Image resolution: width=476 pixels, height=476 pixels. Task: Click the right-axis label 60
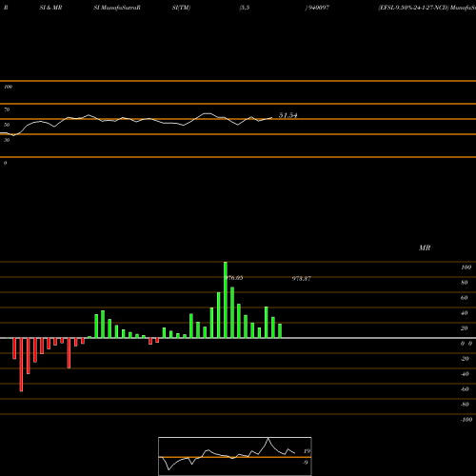point(465,298)
